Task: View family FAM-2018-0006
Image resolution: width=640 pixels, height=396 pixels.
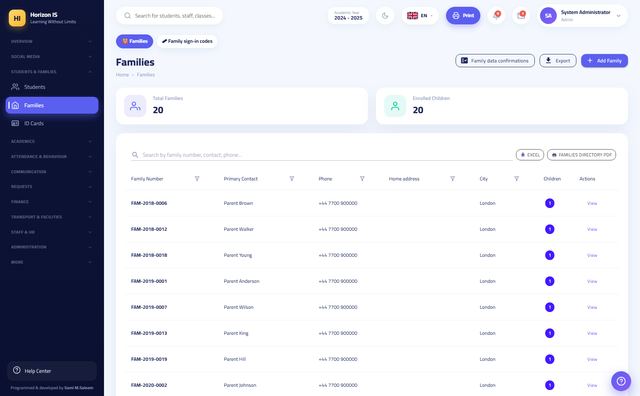Action: tap(592, 203)
